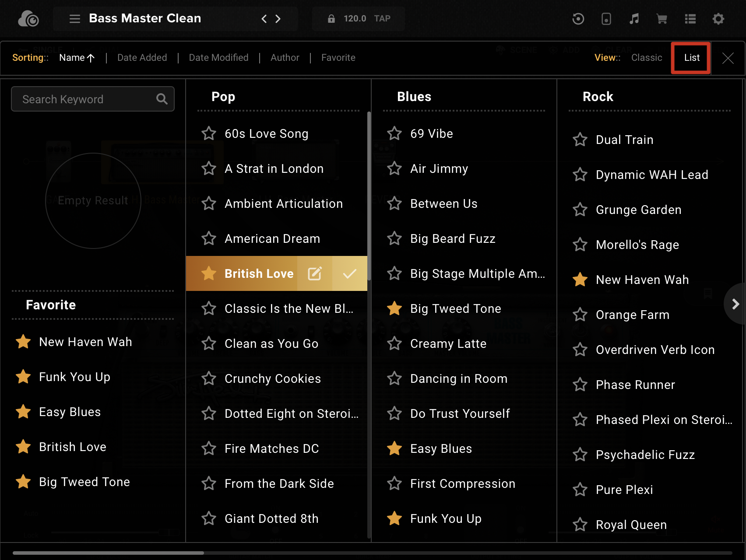Image resolution: width=746 pixels, height=560 pixels.
Task: Open the device/pedal icon in header
Action: 606,19
